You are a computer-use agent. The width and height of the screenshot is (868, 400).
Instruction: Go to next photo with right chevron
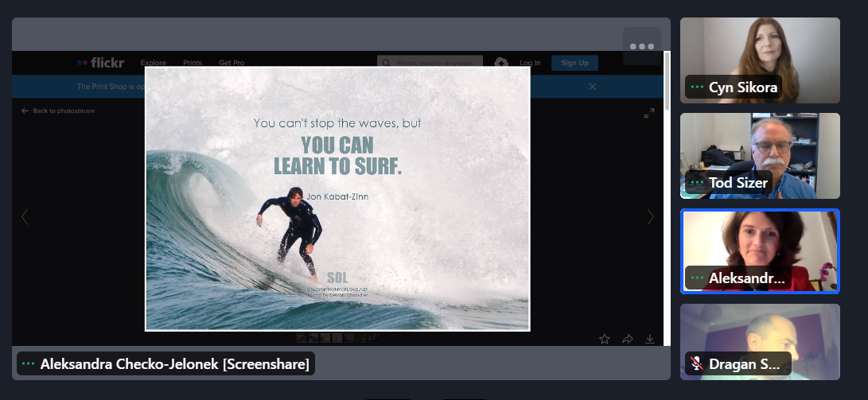click(x=650, y=216)
